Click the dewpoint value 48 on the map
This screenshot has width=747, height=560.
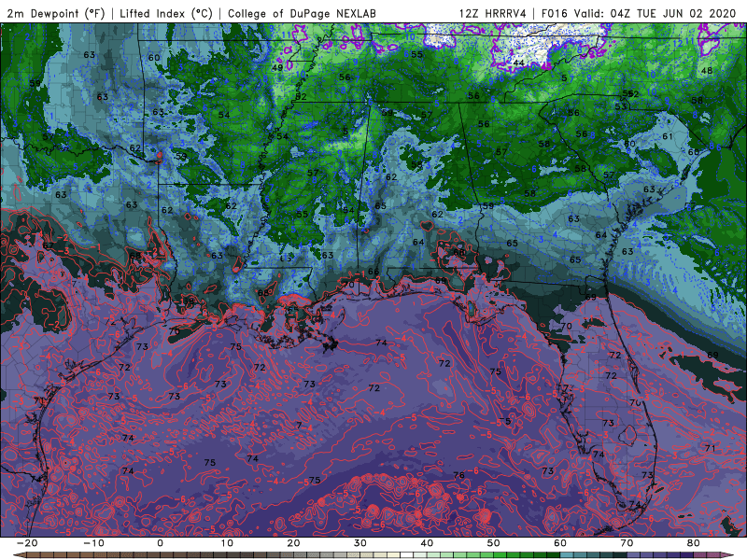707,71
